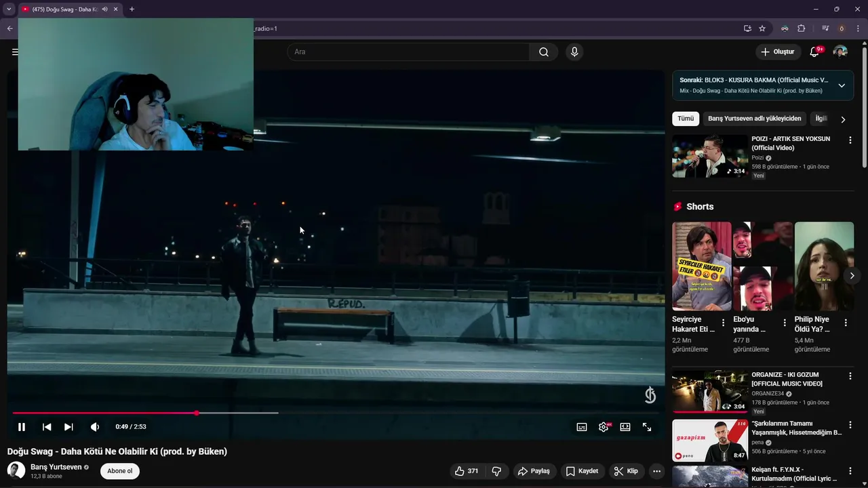This screenshot has height=488, width=868.
Task: Select the İlgili filter chip
Action: (x=821, y=119)
